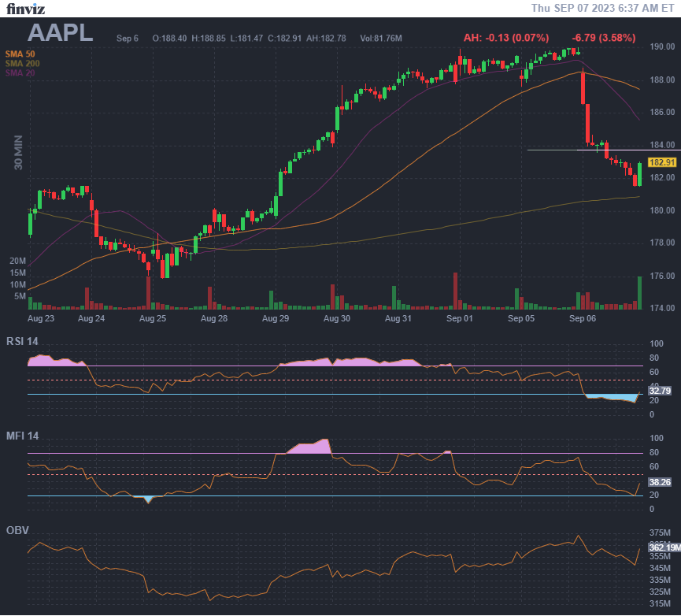Click the finviz logo

[x=24, y=9]
